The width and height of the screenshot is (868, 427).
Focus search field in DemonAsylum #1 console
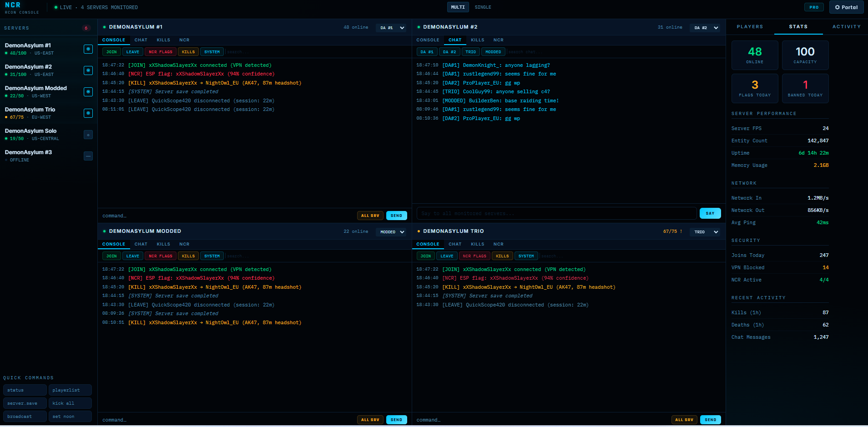316,52
